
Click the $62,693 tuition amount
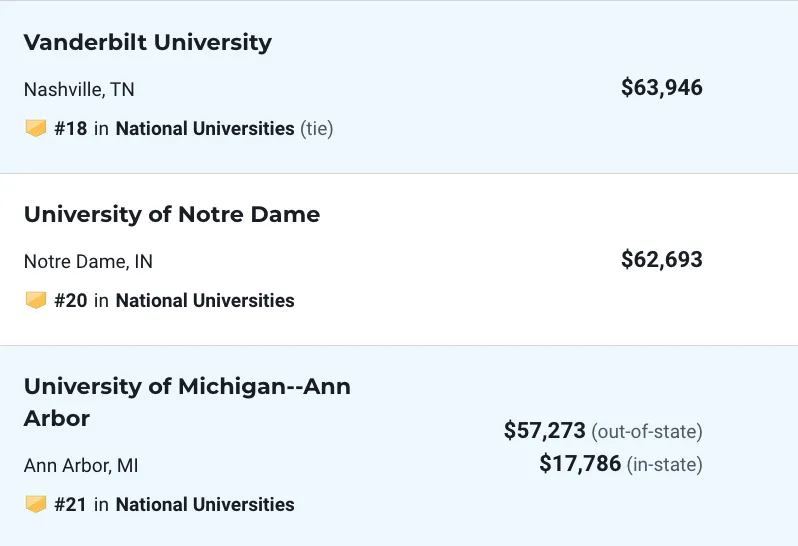coord(662,260)
